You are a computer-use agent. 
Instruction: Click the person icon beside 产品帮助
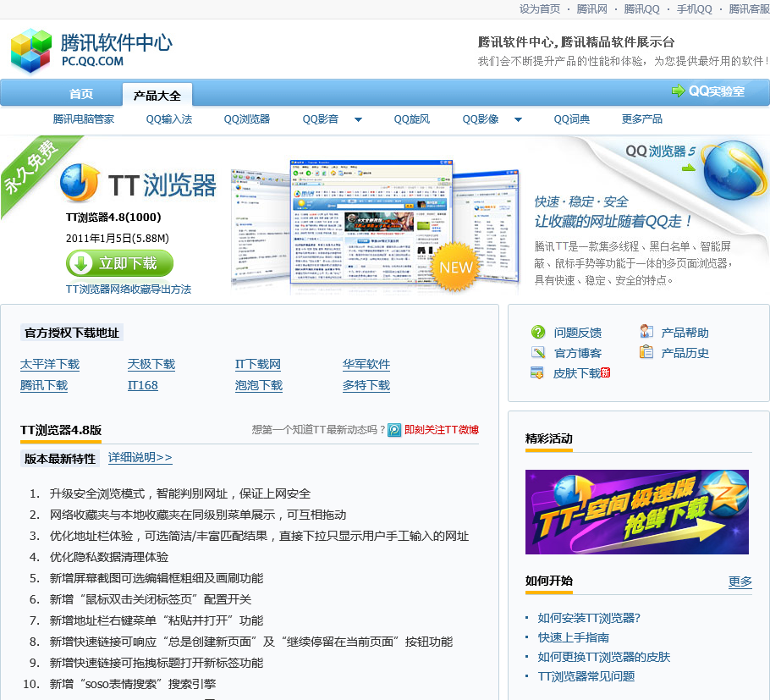(x=646, y=332)
